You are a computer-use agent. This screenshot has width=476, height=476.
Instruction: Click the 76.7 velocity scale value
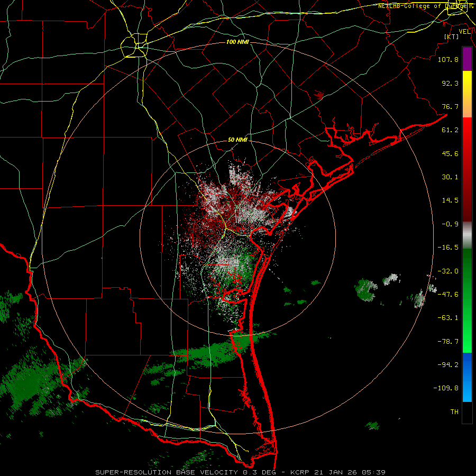tap(450, 106)
